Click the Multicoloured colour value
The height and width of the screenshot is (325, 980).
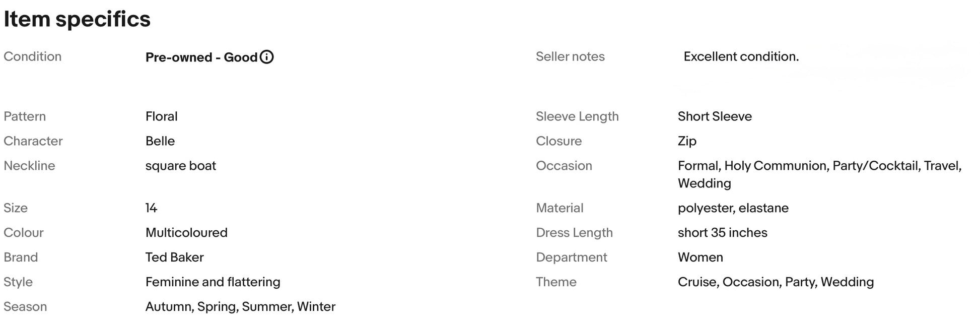point(186,233)
